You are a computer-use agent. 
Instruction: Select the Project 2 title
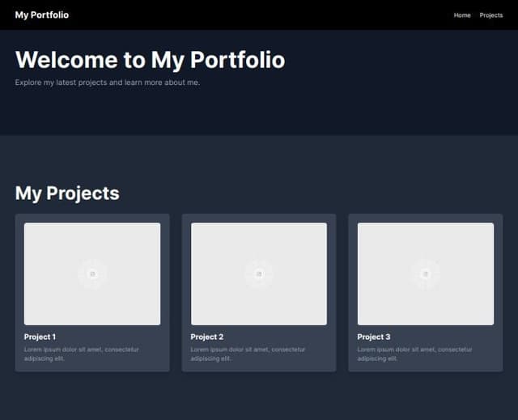pos(207,337)
